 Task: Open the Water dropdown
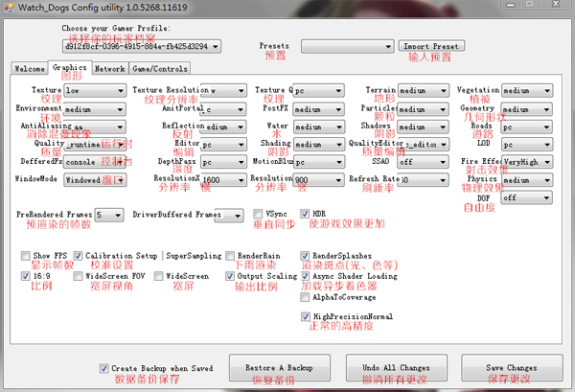(319, 127)
